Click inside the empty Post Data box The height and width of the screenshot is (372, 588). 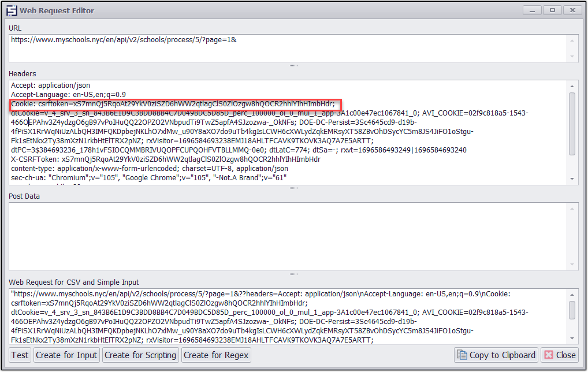tap(289, 236)
